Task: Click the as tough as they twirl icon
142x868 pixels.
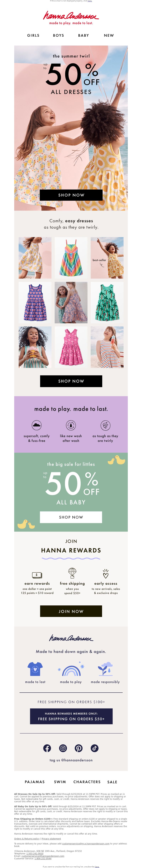Action: coord(106,425)
